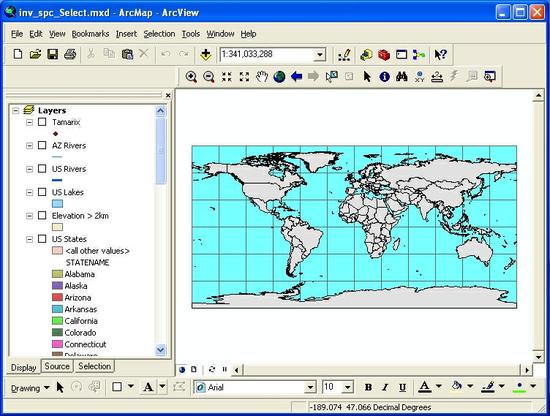
Task: Click the Drawing menu button
Action: pyautogui.click(x=30, y=388)
